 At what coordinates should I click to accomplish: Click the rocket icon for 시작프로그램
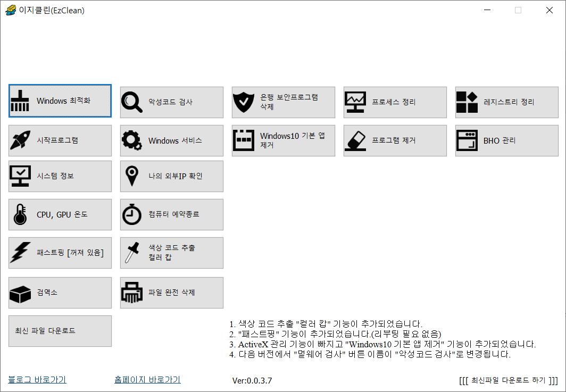(x=20, y=140)
